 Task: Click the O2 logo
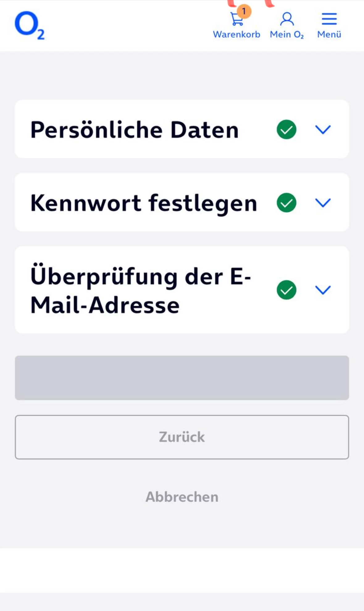click(30, 25)
